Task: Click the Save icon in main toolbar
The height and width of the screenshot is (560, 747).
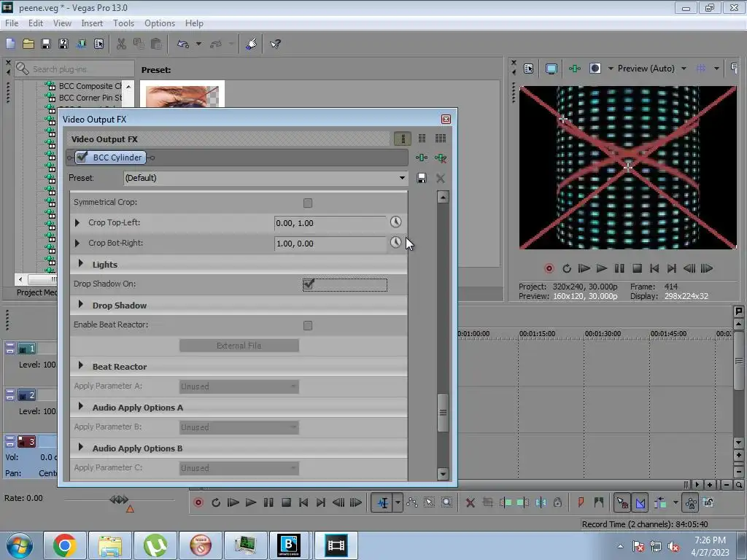Action: coord(46,44)
